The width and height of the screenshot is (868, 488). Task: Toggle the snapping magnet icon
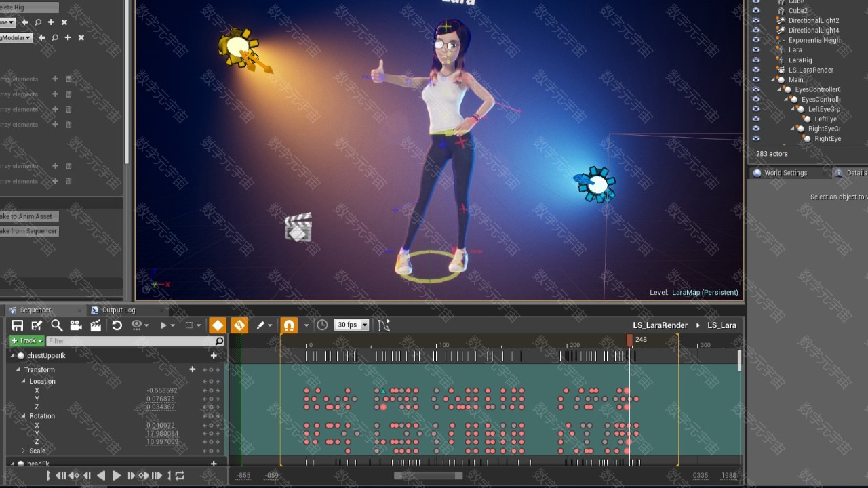[289, 325]
